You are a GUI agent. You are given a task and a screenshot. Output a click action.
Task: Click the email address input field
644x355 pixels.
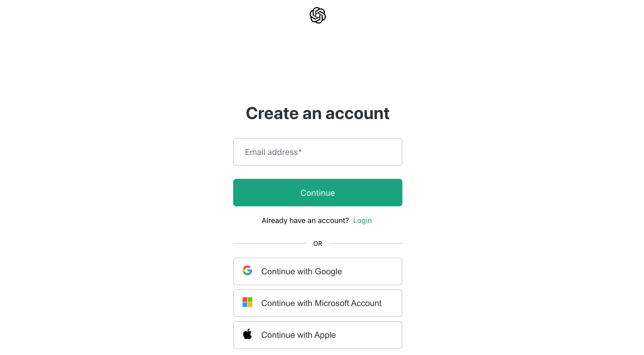[x=318, y=152]
